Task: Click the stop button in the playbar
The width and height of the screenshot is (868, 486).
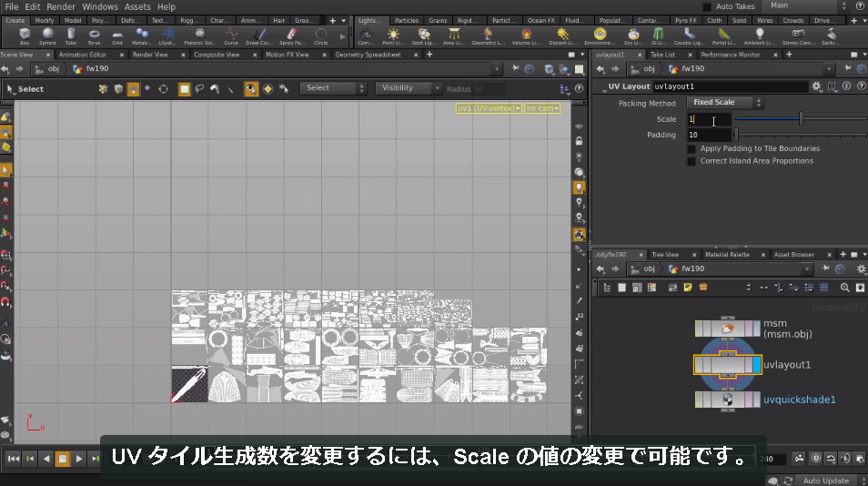Action: [63, 459]
